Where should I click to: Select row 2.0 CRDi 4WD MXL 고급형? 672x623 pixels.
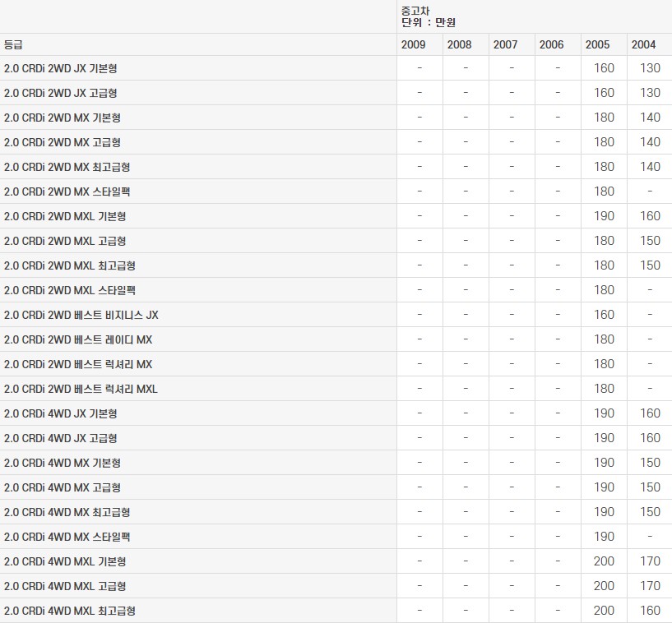point(336,586)
